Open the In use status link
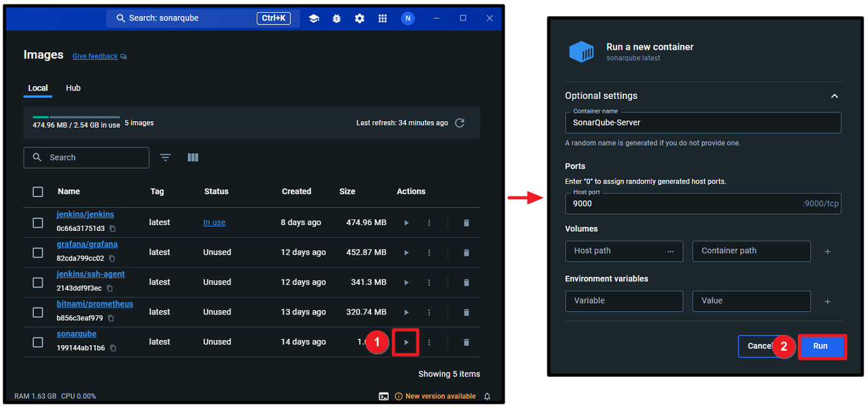 point(215,223)
